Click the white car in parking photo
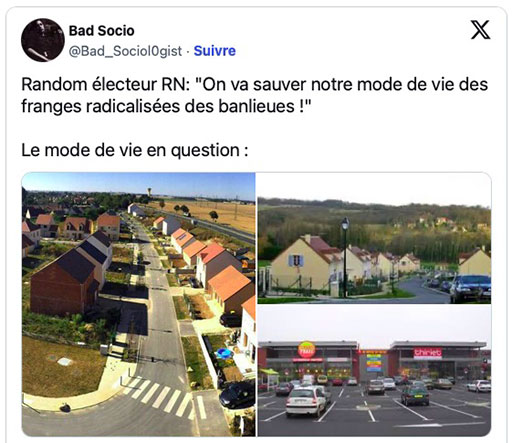This screenshot has width=512, height=443. [x=307, y=402]
